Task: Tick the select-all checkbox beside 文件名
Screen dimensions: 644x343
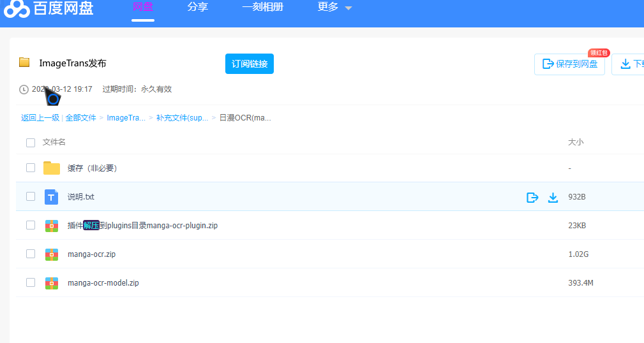Action: 31,143
